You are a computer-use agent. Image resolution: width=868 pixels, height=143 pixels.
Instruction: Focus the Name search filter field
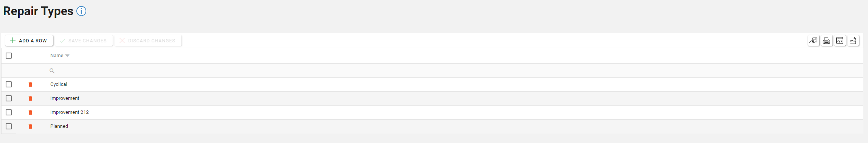454,71
